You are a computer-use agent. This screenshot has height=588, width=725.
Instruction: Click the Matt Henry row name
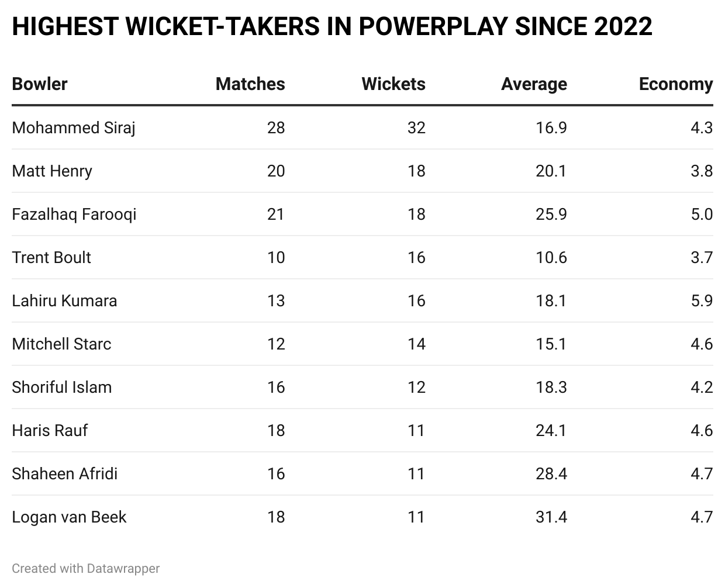click(52, 171)
